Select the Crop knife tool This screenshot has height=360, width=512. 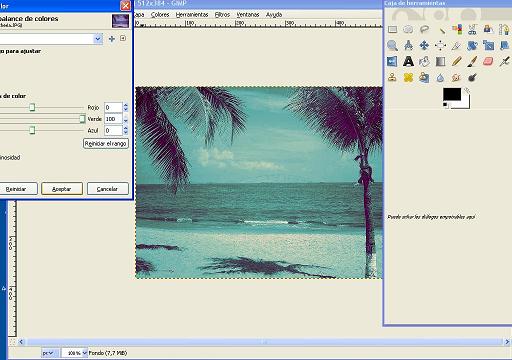coord(457,45)
